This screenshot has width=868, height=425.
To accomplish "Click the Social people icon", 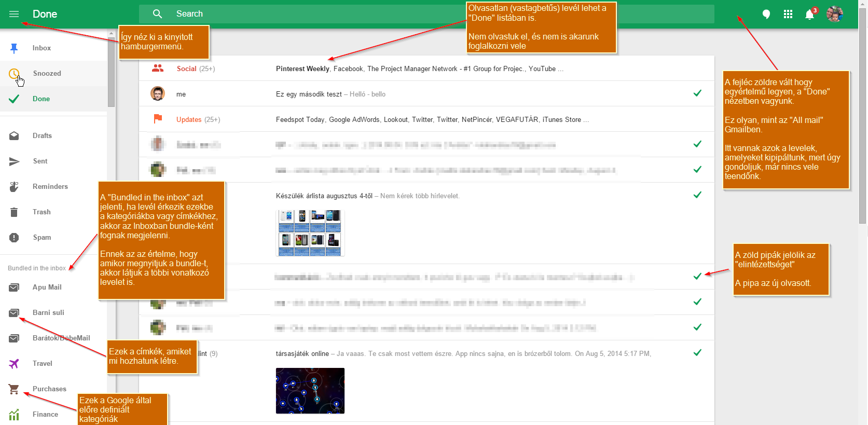I will point(158,68).
